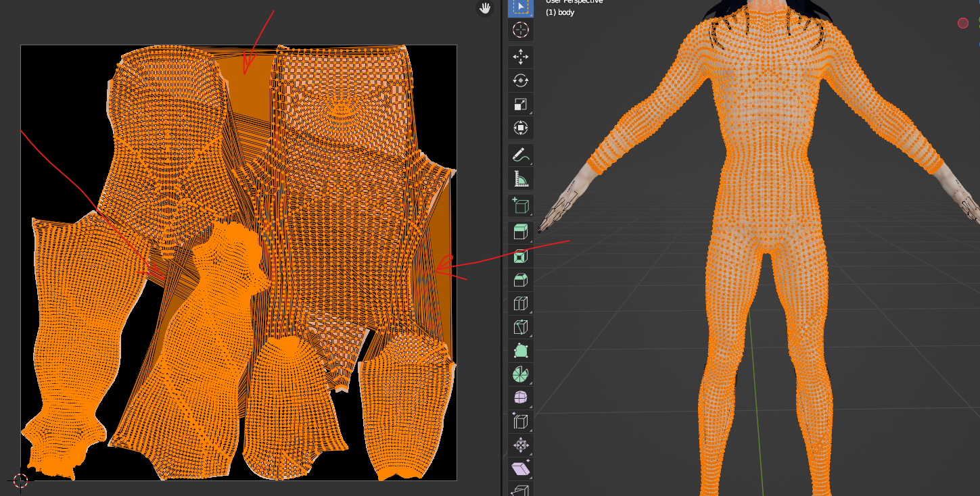The height and width of the screenshot is (496, 980).
Task: Switch to the Transform tool
Action: (x=520, y=127)
